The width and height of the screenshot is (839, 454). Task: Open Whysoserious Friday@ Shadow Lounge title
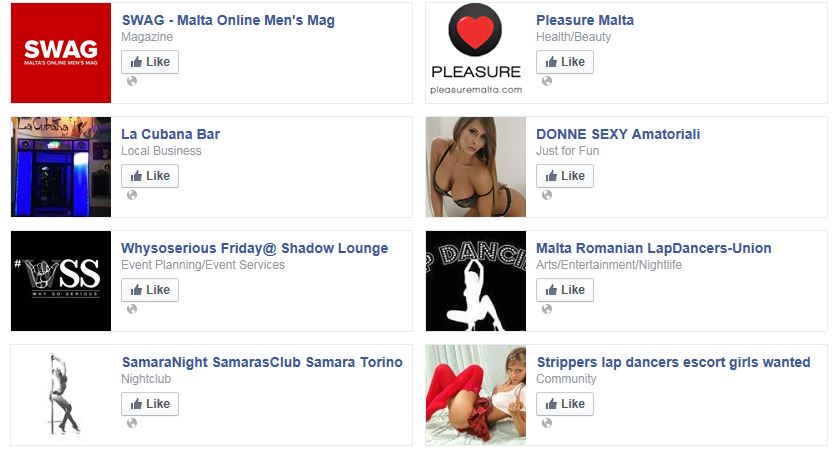point(255,248)
